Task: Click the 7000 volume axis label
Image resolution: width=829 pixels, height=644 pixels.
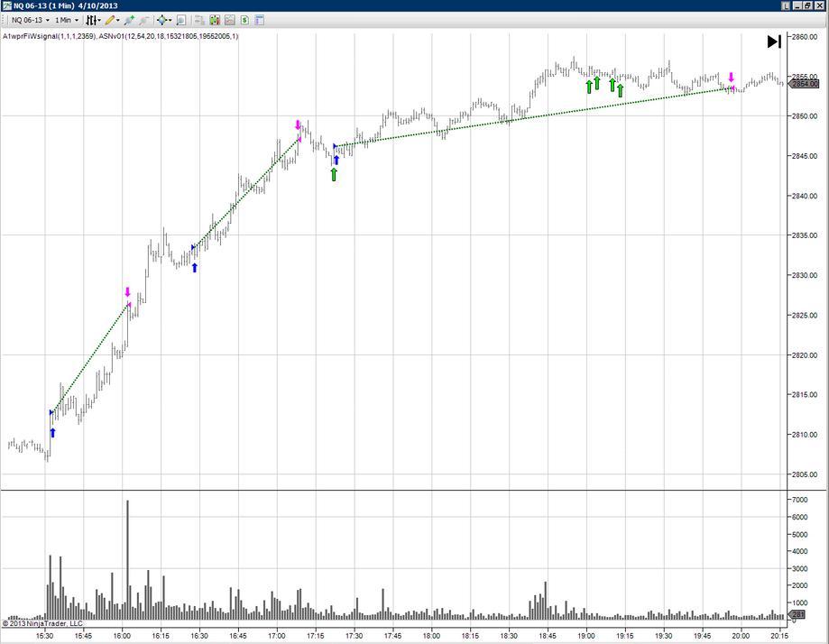Action: [x=799, y=500]
